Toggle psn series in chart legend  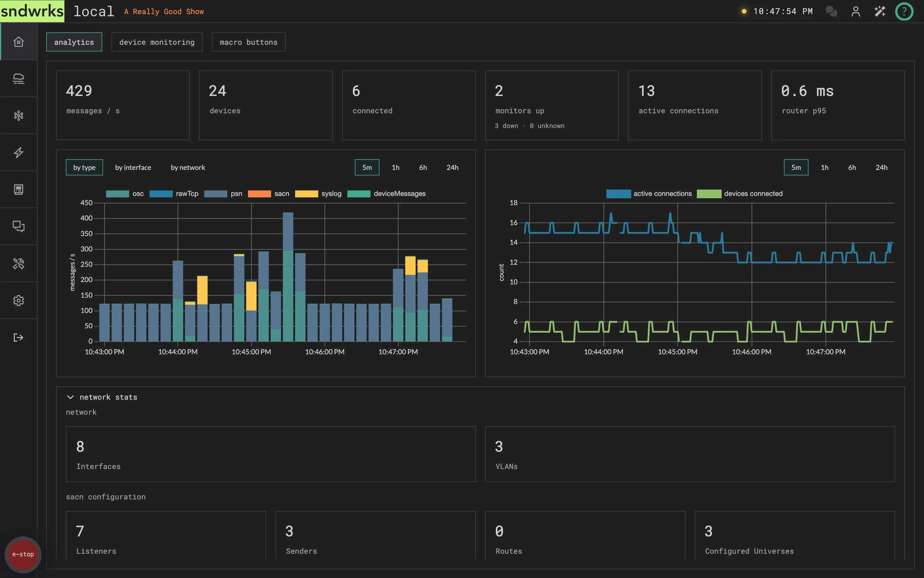[223, 194]
